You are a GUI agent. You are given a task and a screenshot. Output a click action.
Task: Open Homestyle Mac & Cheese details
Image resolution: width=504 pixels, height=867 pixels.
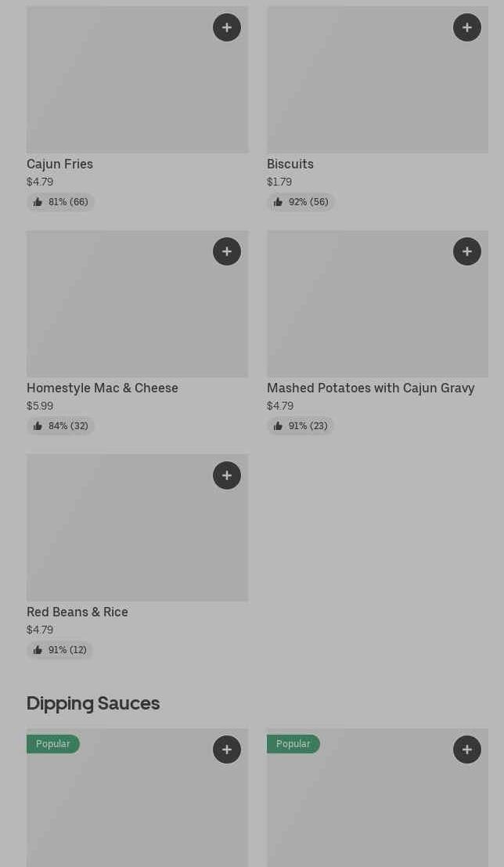click(x=103, y=388)
